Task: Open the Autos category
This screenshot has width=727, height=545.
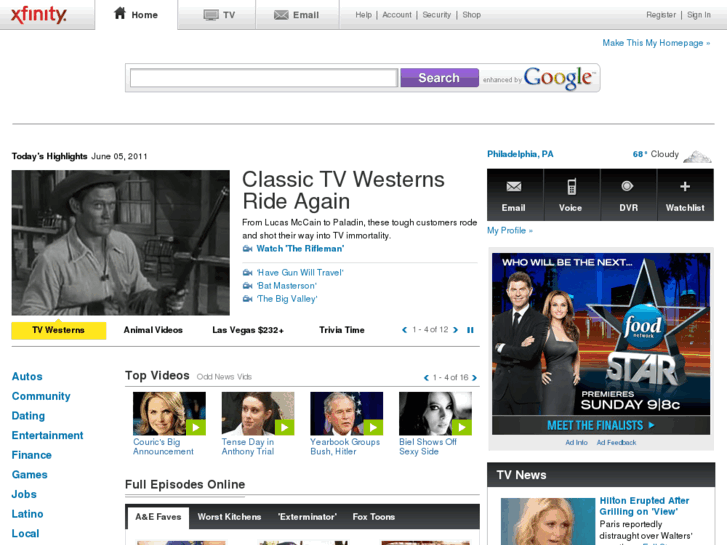Action: click(27, 377)
